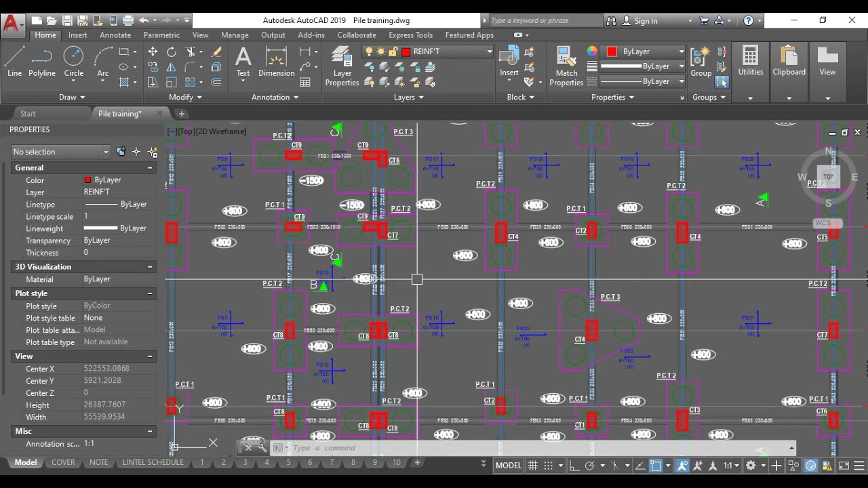Screen dimensions: 868x488
Task: Click Sign In button
Action: tap(639, 21)
